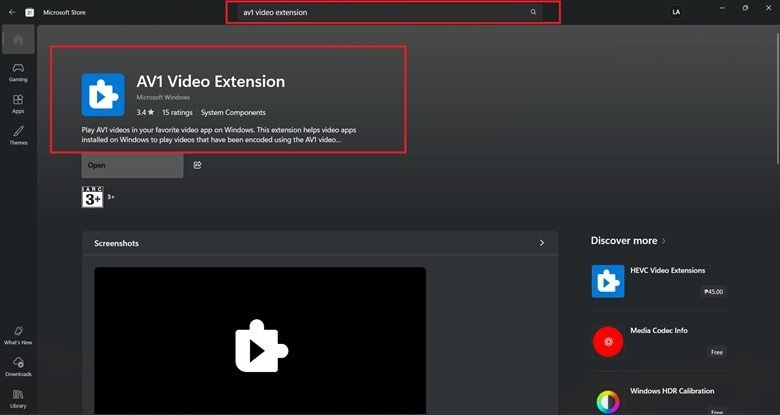The height and width of the screenshot is (415, 780).
Task: Open the AV1 Video Extension app
Action: tap(132, 165)
